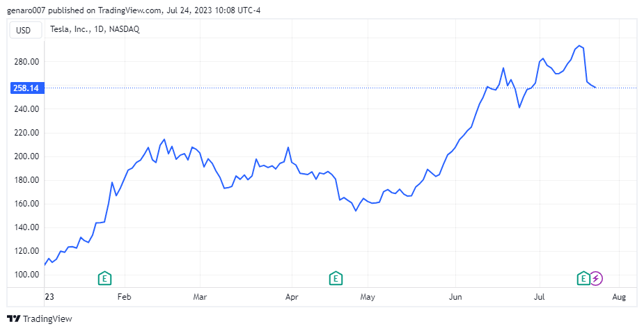Click the 160.00 price axis label
This screenshot has width=644, height=331.
pyautogui.click(x=27, y=204)
